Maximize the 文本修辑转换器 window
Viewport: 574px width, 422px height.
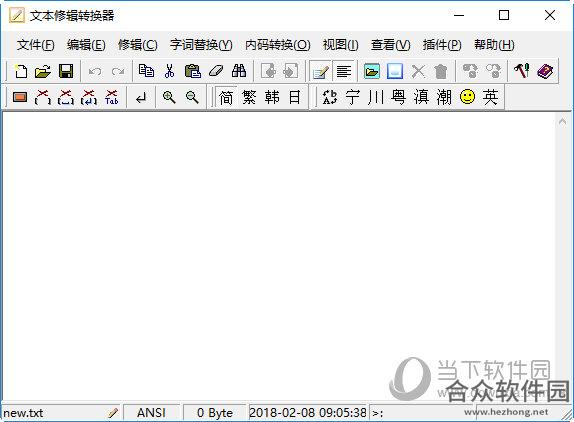504,15
